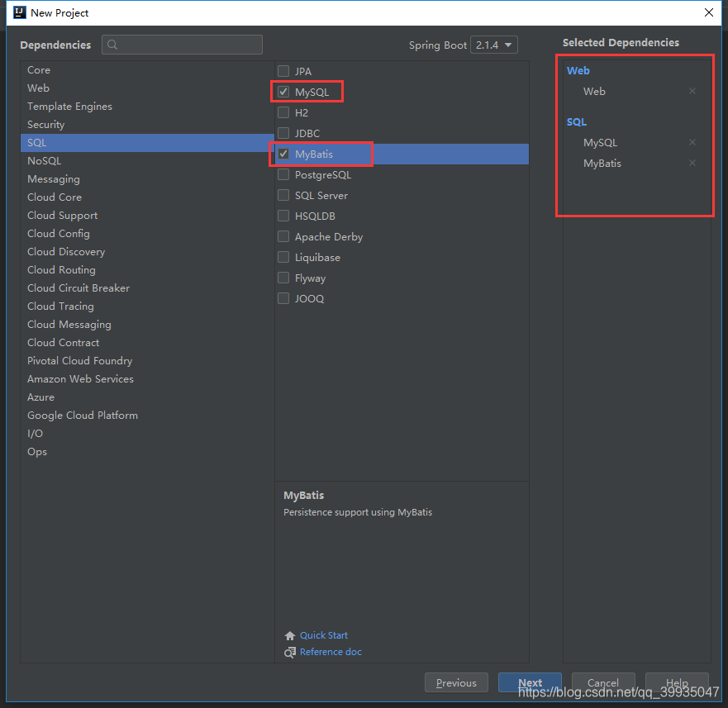Click the IntelliJ logo in title bar
The height and width of the screenshot is (708, 728).
pyautogui.click(x=20, y=12)
